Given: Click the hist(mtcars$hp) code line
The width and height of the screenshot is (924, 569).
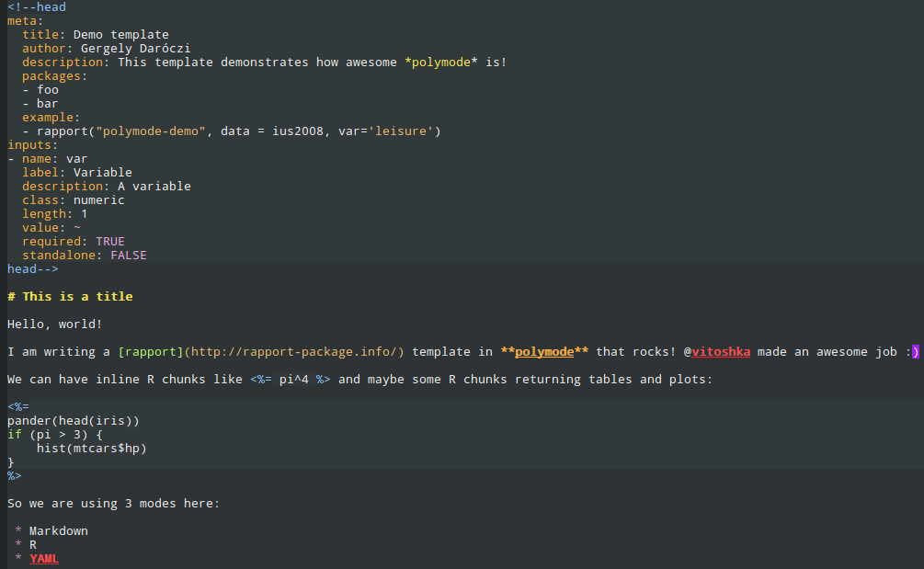Looking at the screenshot, I should point(92,449).
